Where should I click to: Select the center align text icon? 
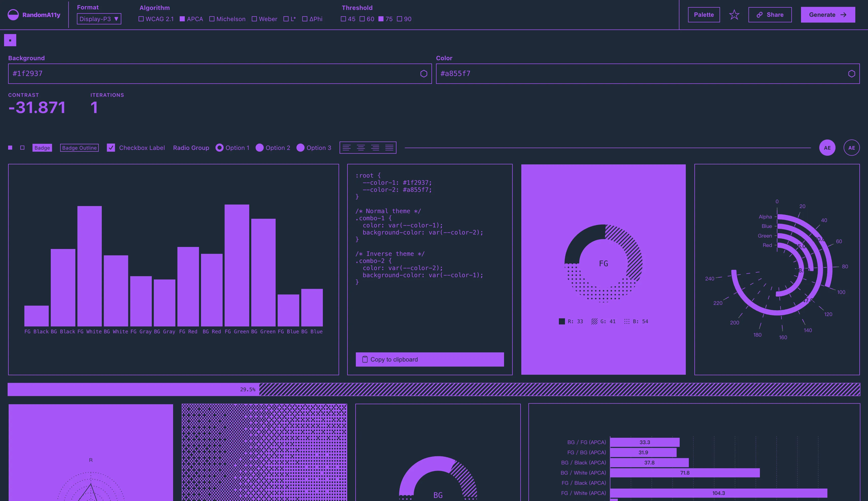(361, 148)
